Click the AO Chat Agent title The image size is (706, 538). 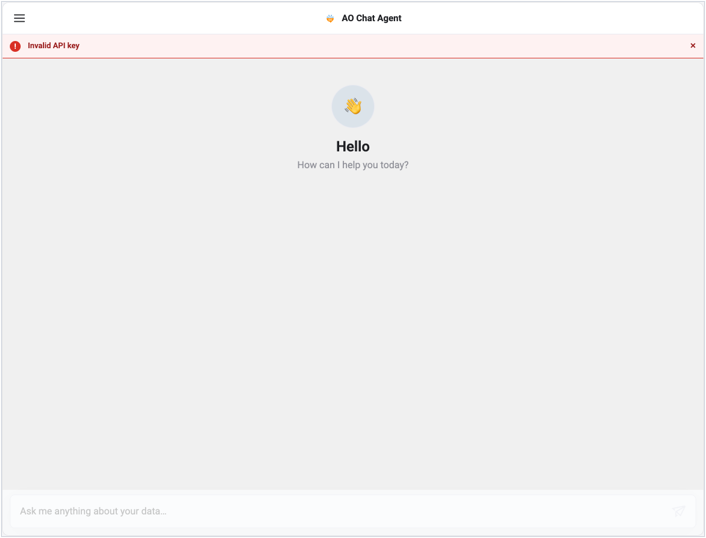[x=371, y=18]
